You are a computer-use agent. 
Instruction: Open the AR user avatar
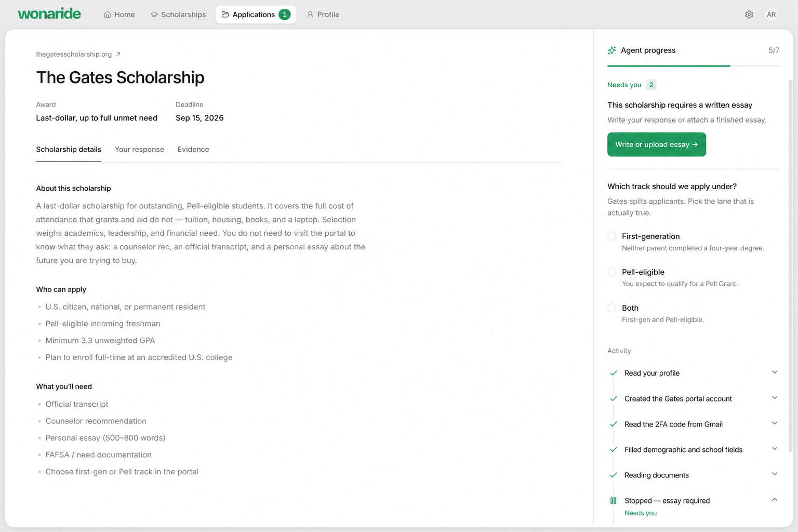772,15
